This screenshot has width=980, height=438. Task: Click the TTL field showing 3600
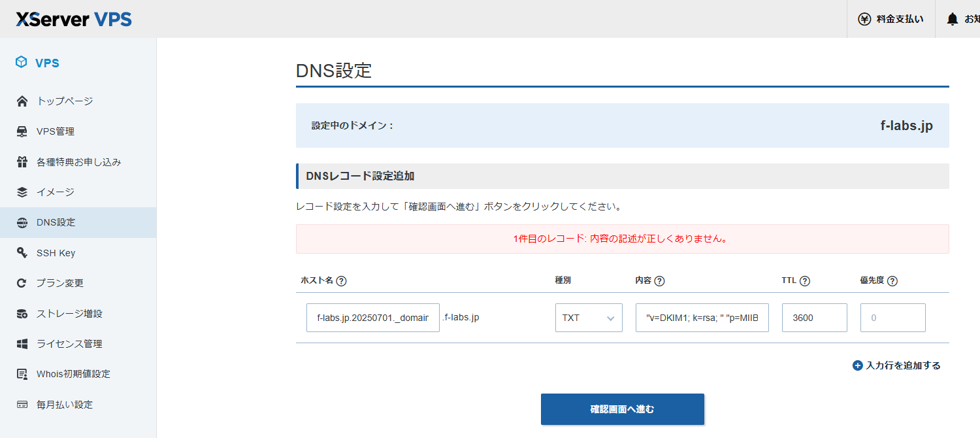pyautogui.click(x=814, y=318)
